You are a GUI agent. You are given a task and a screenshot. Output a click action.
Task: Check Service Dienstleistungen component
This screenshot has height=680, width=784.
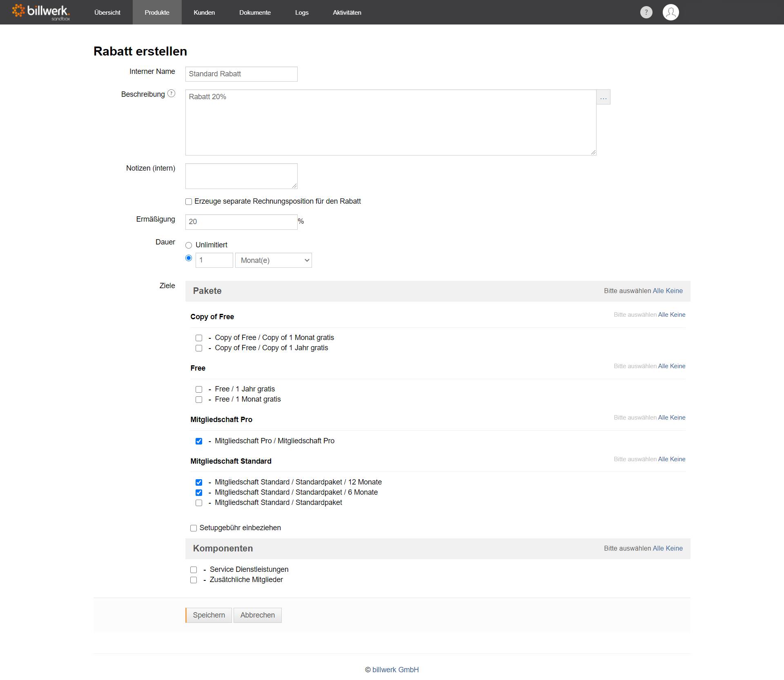point(194,570)
